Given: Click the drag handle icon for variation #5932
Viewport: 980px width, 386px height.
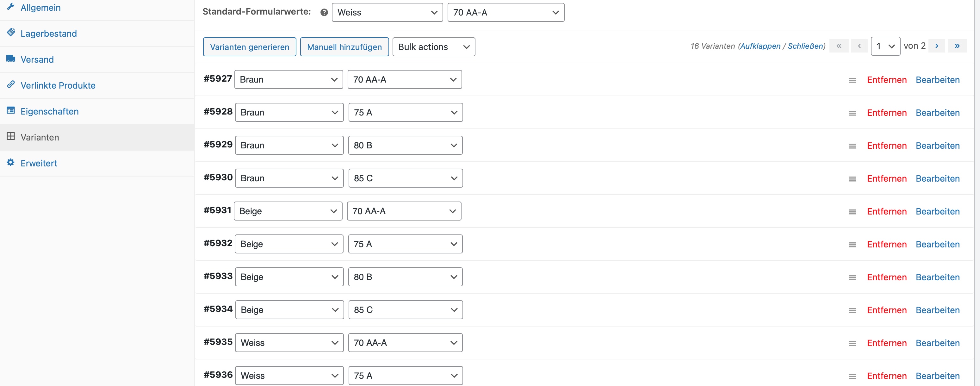Looking at the screenshot, I should [853, 245].
